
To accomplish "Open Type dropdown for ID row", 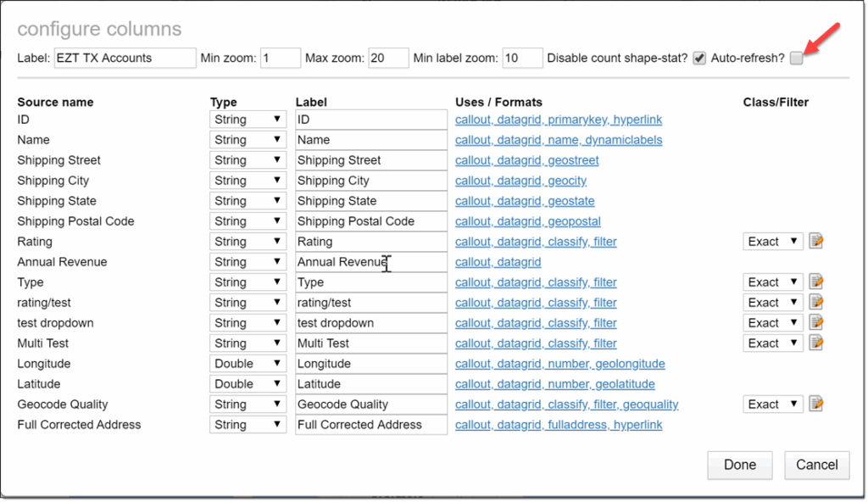I will [x=248, y=120].
